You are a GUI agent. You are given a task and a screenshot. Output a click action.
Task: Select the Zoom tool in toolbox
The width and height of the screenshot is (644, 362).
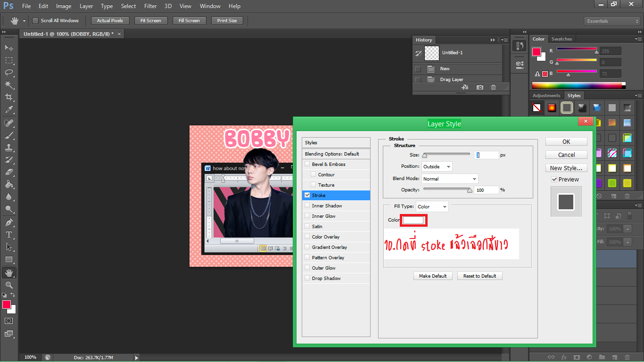(x=9, y=285)
